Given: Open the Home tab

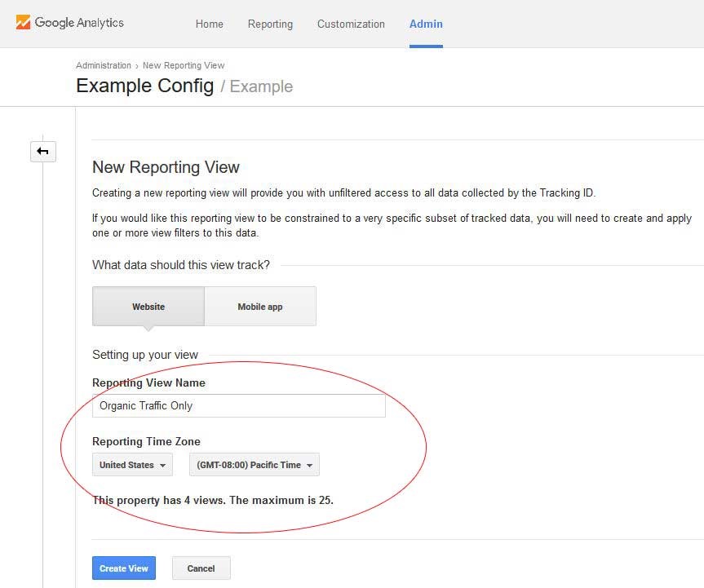Looking at the screenshot, I should (209, 24).
